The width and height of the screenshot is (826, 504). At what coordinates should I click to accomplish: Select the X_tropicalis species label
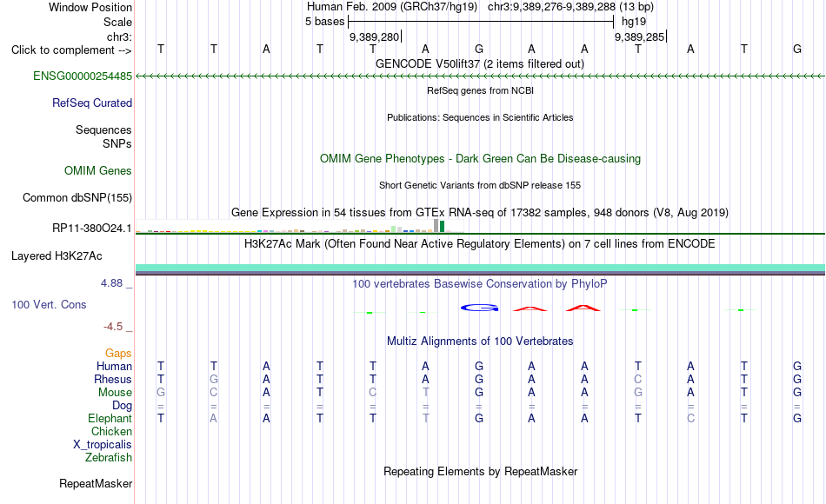coord(103,445)
